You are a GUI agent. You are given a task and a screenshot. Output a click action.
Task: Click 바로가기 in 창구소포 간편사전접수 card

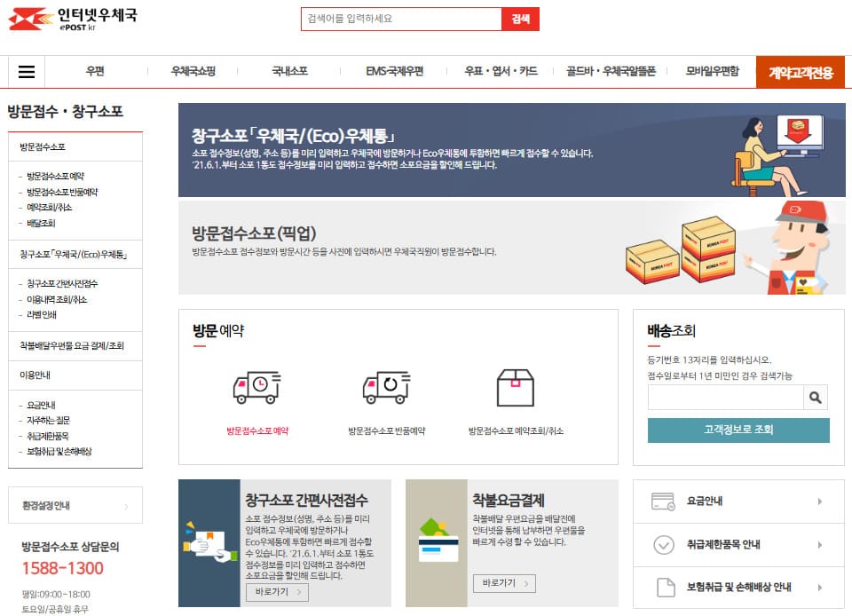[x=277, y=592]
